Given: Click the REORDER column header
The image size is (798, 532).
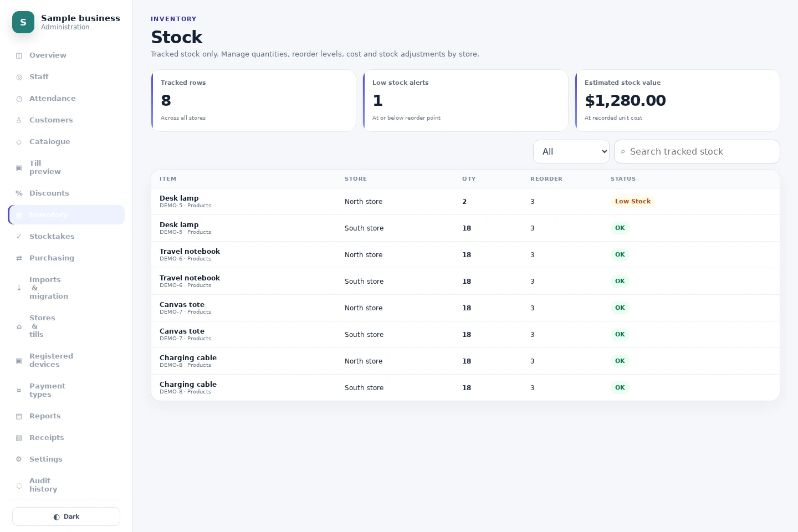Looking at the screenshot, I should 546,179.
